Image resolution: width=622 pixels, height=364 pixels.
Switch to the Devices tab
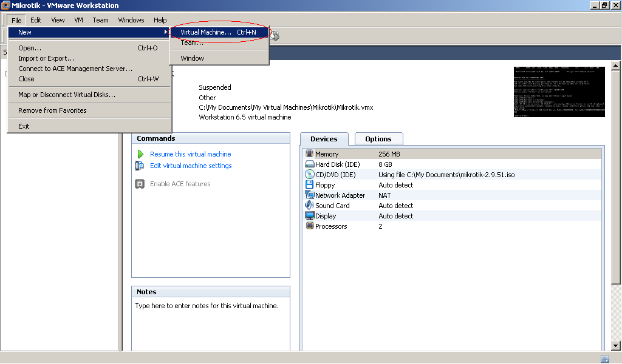(x=324, y=139)
